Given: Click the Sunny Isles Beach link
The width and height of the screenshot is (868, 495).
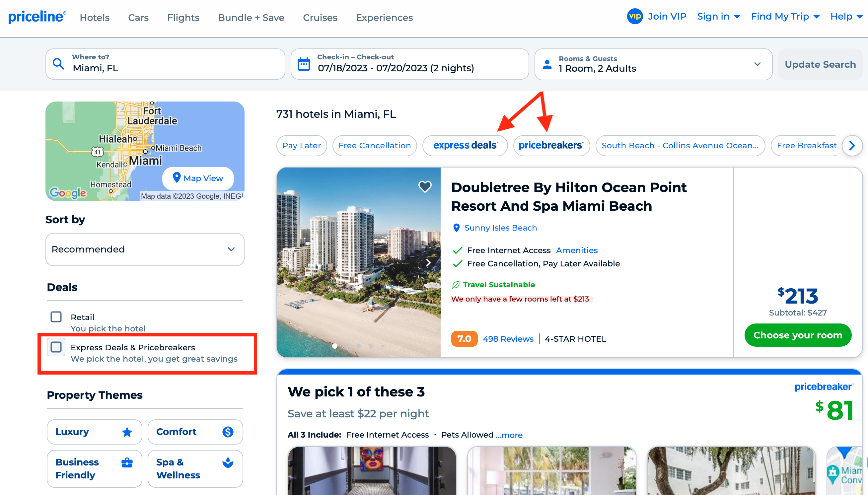Looking at the screenshot, I should click(500, 228).
